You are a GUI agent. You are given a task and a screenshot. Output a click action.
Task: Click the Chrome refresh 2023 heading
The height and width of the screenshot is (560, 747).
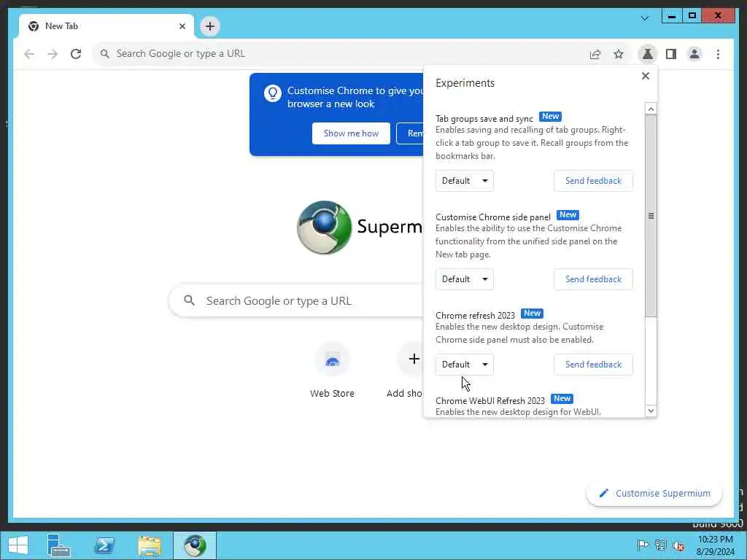(475, 315)
